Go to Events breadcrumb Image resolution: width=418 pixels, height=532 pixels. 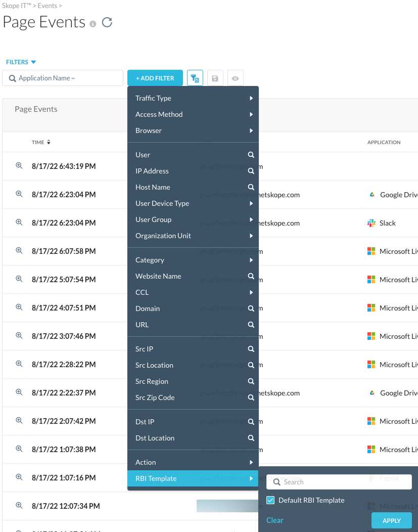coord(47,6)
